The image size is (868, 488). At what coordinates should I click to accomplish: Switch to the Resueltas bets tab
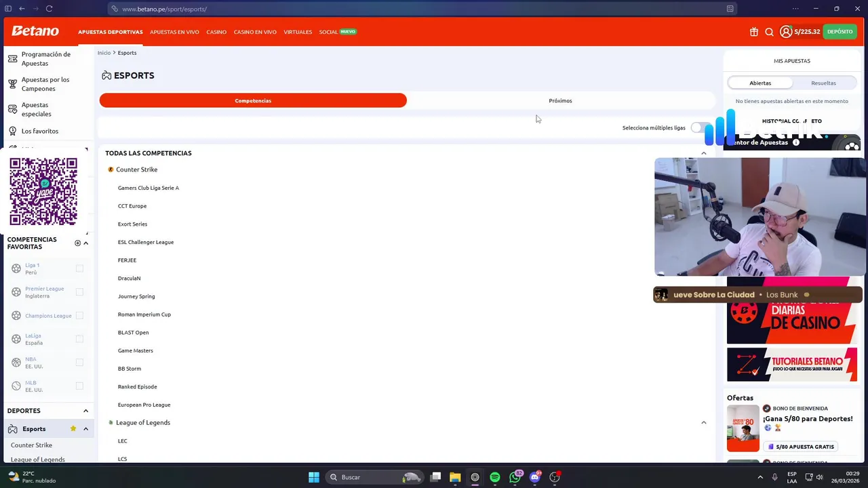pos(823,83)
